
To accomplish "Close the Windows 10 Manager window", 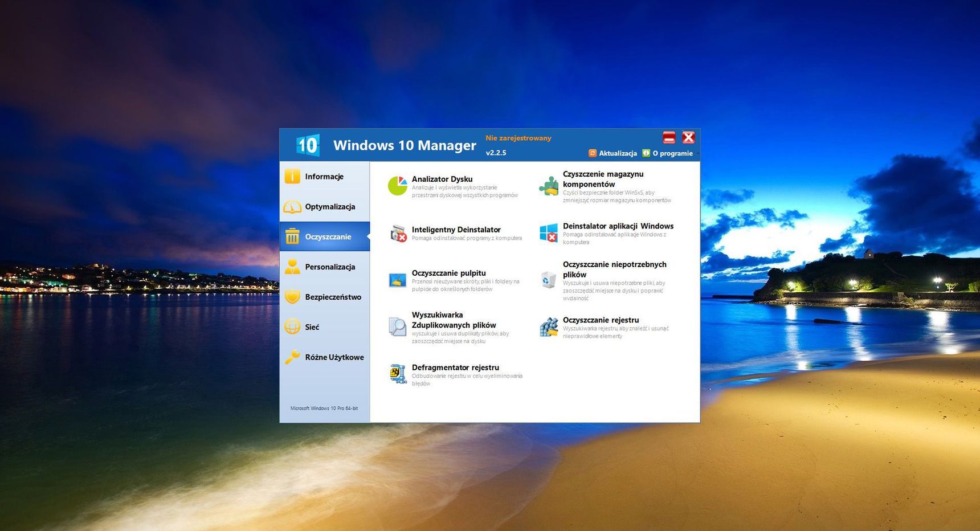I will pos(688,137).
